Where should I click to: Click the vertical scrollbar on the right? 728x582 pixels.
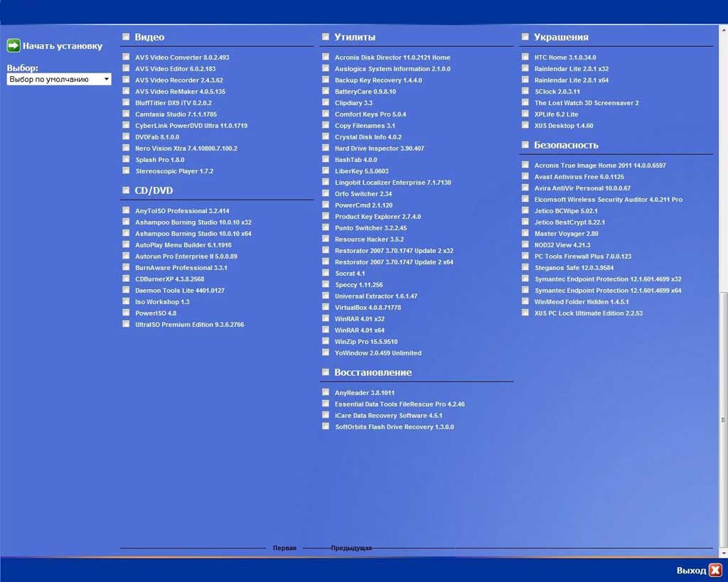[x=724, y=419]
